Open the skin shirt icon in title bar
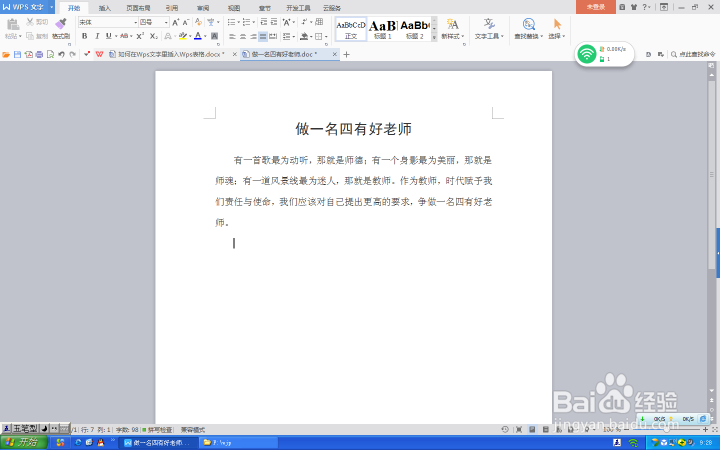The height and width of the screenshot is (450, 720). tap(634, 7)
